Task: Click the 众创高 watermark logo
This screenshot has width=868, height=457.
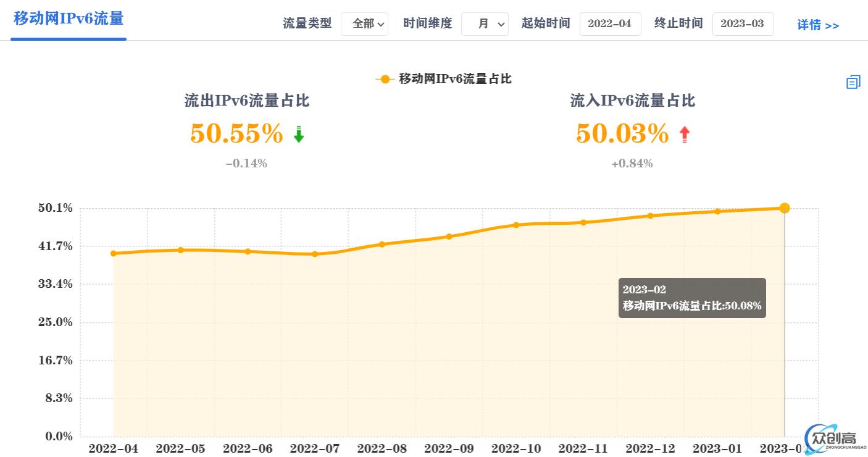Action: click(836, 438)
